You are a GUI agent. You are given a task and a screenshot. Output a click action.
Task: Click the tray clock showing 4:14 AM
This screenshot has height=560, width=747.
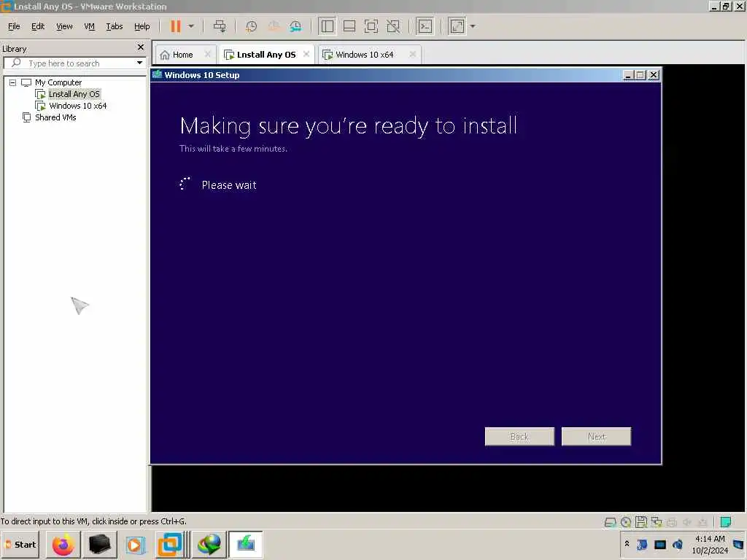[710, 544]
